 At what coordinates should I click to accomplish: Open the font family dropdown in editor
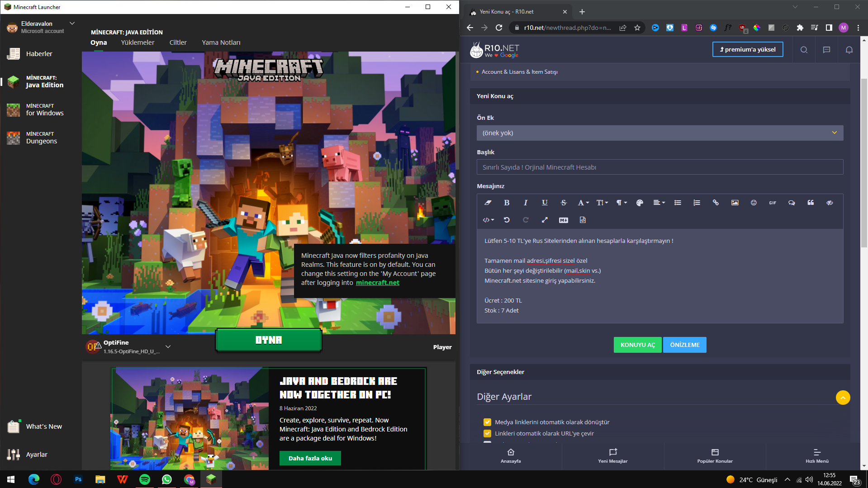click(x=583, y=203)
